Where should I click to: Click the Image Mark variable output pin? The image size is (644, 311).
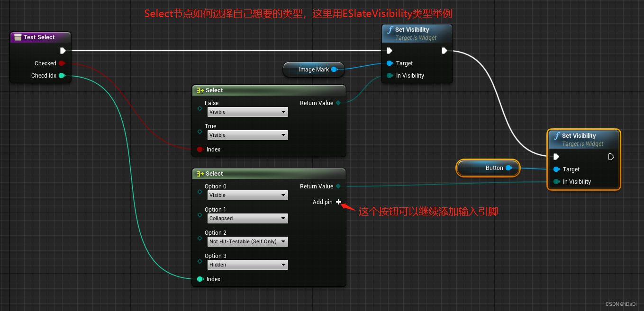click(x=335, y=69)
